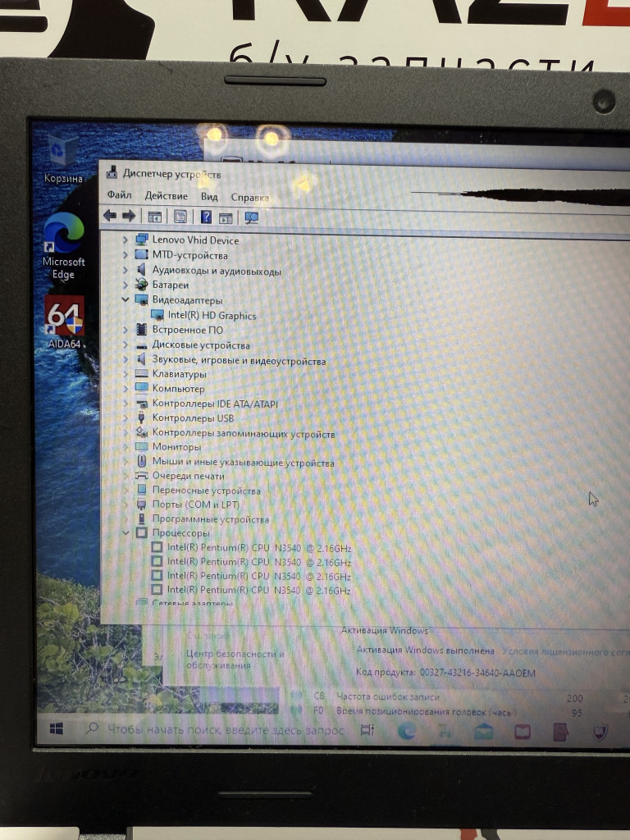This screenshot has height=840, width=630.
Task: Click the Forward arrow in Device Manager toolbar
Action: 129,216
